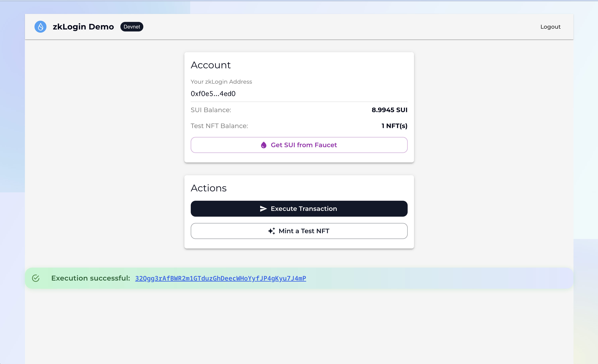Click the Execute Transaction button
Screen dimensions: 598x364
click(x=299, y=208)
